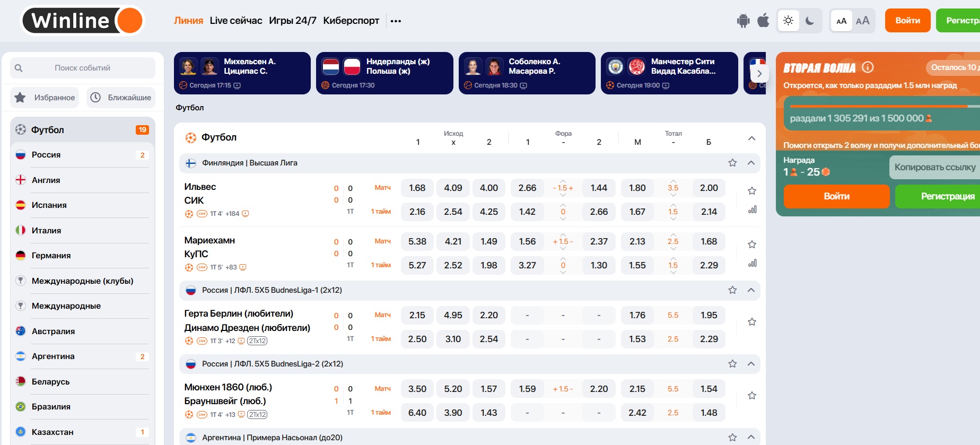This screenshot has width=980, height=445.
Task: Collapse the Финляндия Высшая Лига section
Action: (751, 163)
